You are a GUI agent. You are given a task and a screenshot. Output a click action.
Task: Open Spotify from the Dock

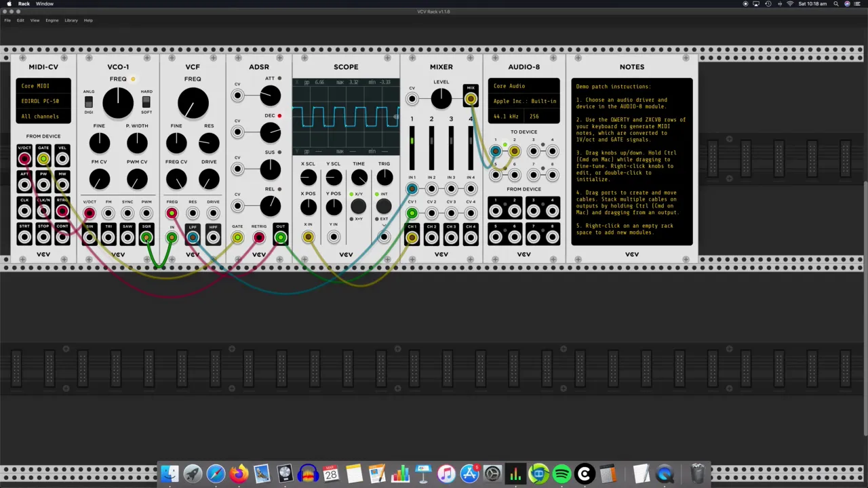point(561,474)
